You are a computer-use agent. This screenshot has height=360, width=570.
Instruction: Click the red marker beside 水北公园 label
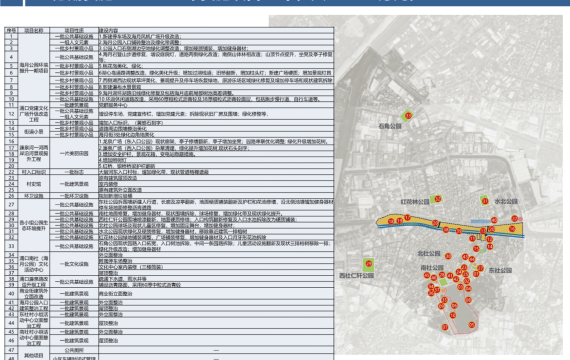point(485,201)
